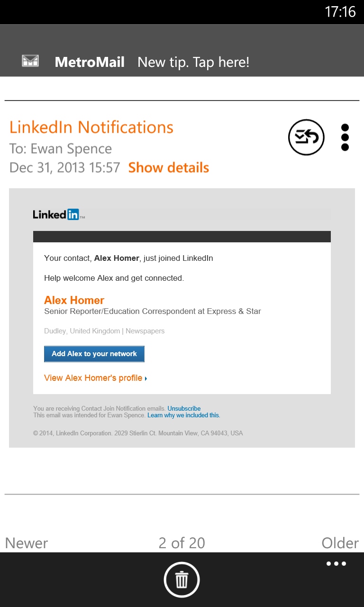
Task: Click the Unsubscribe link
Action: click(x=184, y=408)
